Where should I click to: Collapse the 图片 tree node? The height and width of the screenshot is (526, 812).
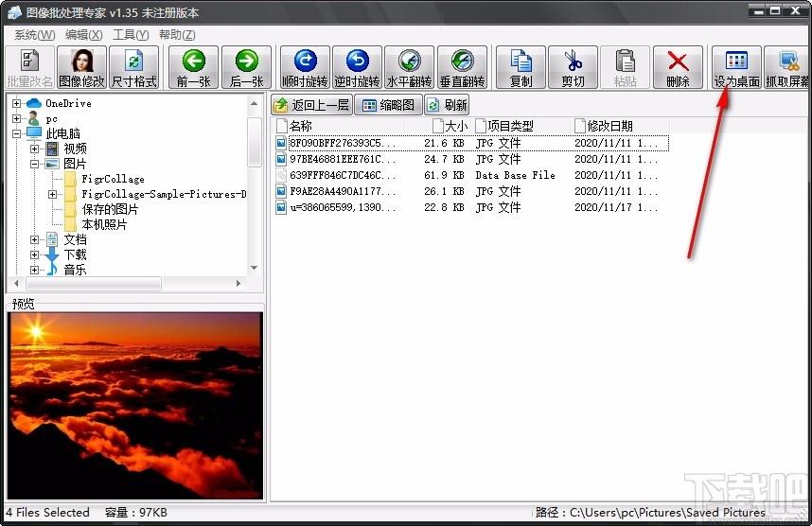34,164
